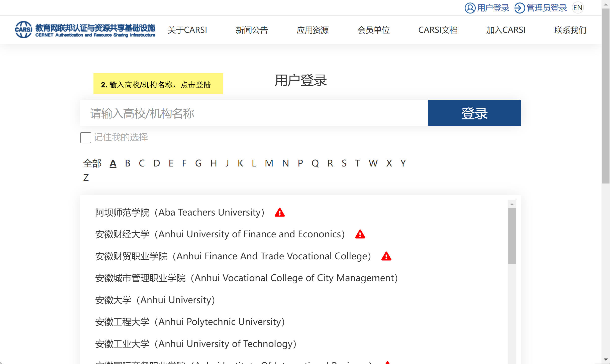Viewport: 610px width, 364px height.
Task: Click the institution list scrollbar thumb
Action: pyautogui.click(x=512, y=236)
